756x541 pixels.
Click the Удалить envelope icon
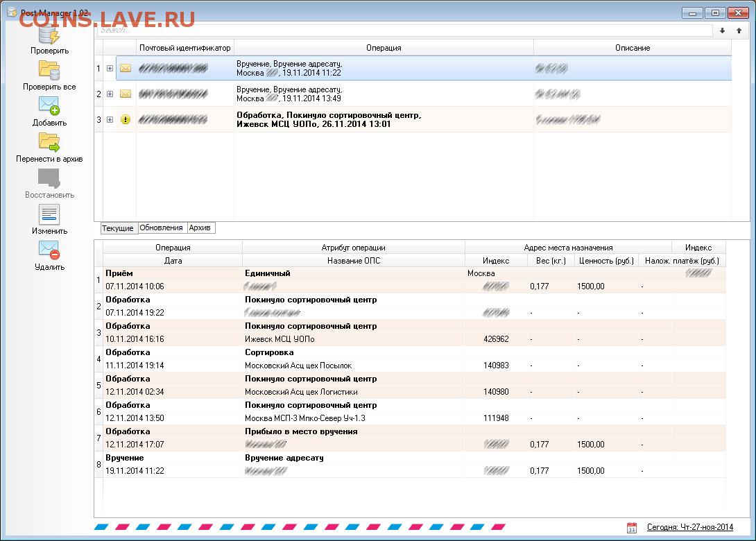(x=49, y=250)
